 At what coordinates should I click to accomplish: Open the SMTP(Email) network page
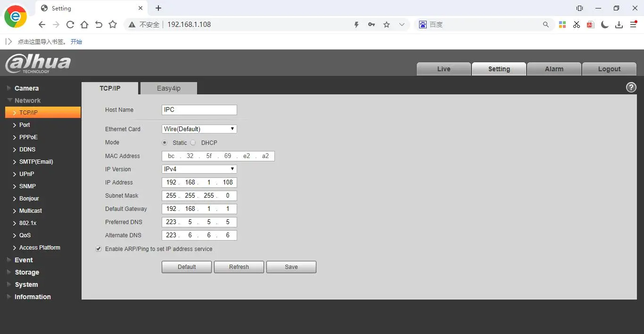(36, 162)
